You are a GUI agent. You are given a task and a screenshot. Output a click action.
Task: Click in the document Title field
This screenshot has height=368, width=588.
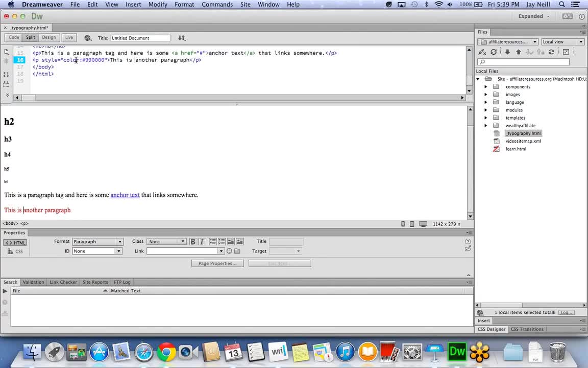point(140,38)
